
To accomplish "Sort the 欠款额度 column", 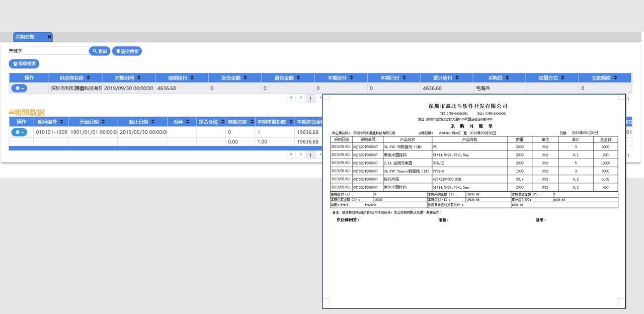I will click(604, 78).
